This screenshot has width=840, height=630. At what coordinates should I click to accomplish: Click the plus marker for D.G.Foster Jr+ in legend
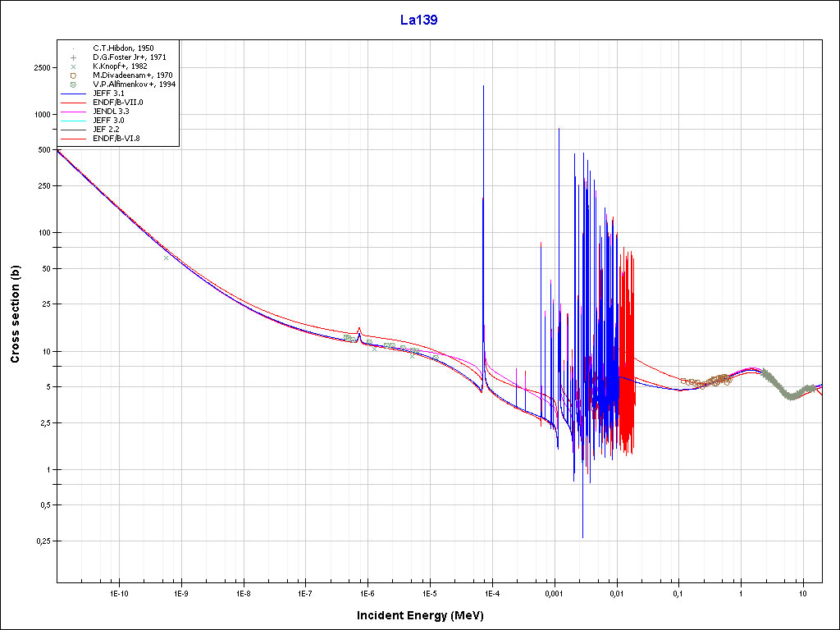[73, 57]
